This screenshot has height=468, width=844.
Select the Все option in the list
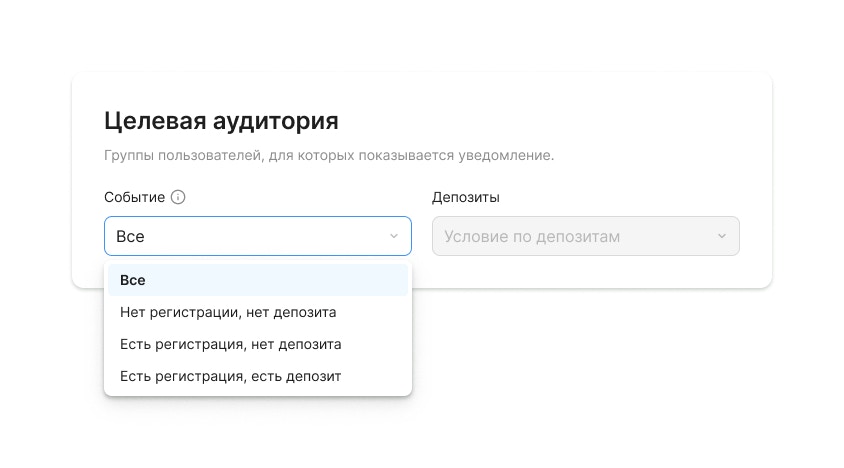tap(258, 280)
